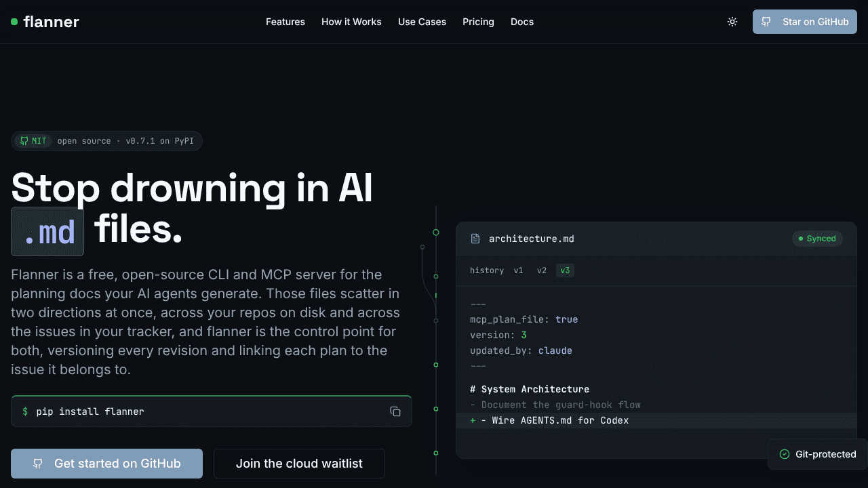
Task: Click the 'open source · v0.7.1 on PyPI' text
Action: tap(125, 141)
